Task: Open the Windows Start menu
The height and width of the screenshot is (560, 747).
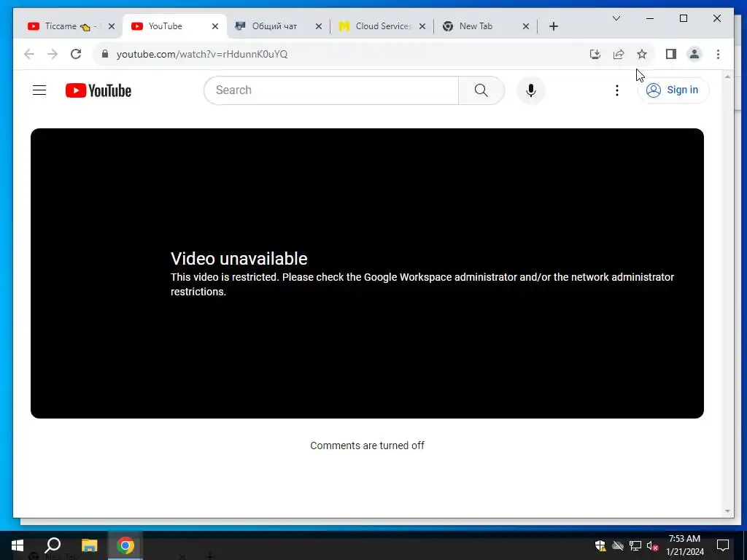Action: [18, 545]
